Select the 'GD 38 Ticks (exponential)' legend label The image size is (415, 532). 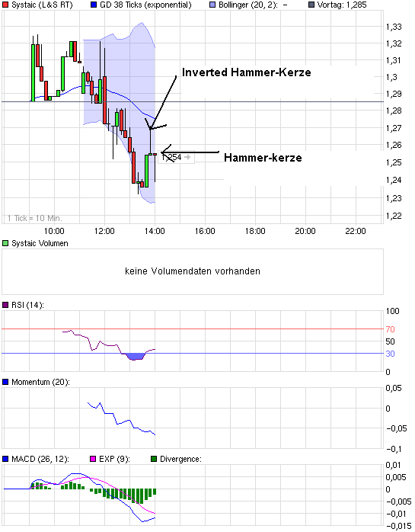pyautogui.click(x=145, y=5)
